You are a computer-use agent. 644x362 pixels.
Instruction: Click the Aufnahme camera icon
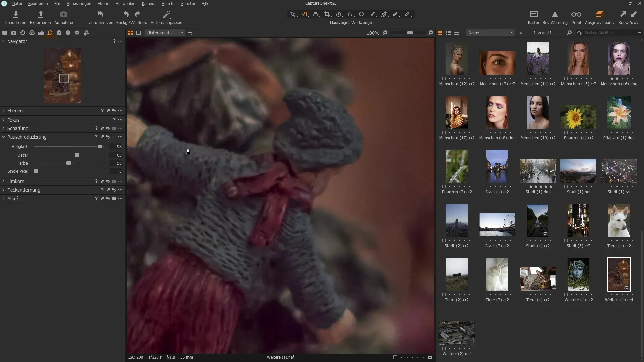coord(64,14)
